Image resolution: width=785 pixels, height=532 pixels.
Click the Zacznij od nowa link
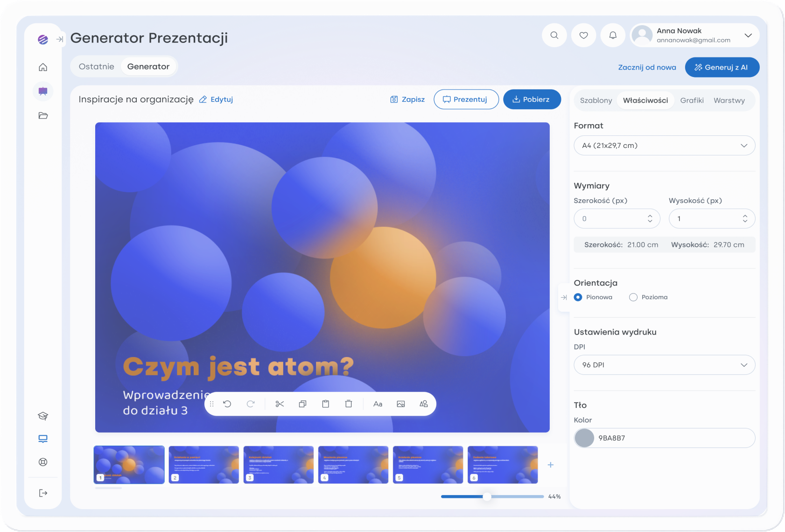[647, 67]
